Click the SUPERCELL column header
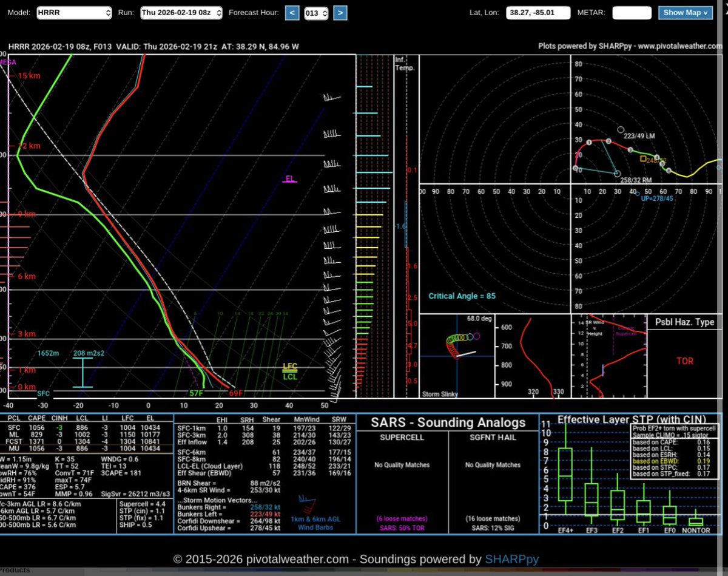The image size is (728, 576). 402,437
